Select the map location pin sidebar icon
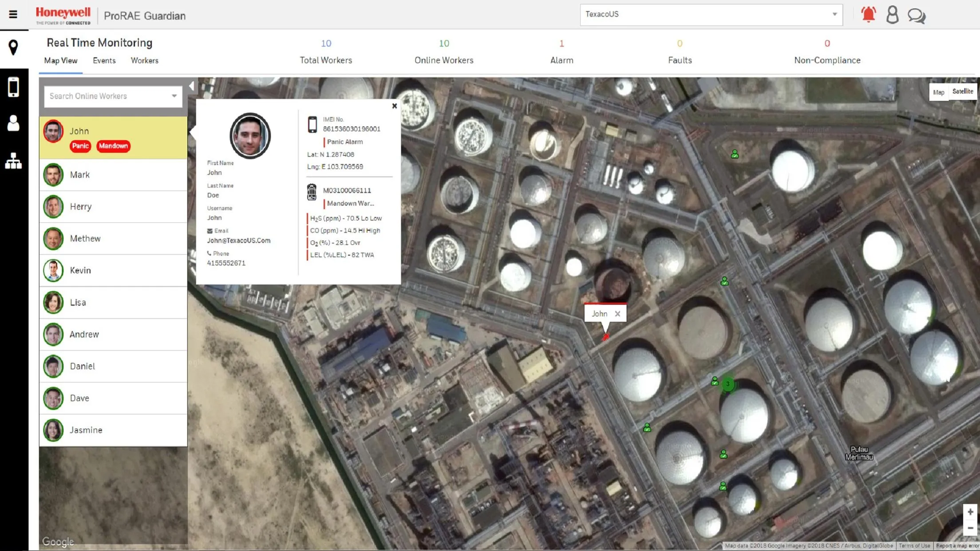Viewport: 980px width, 551px height. 13,47
